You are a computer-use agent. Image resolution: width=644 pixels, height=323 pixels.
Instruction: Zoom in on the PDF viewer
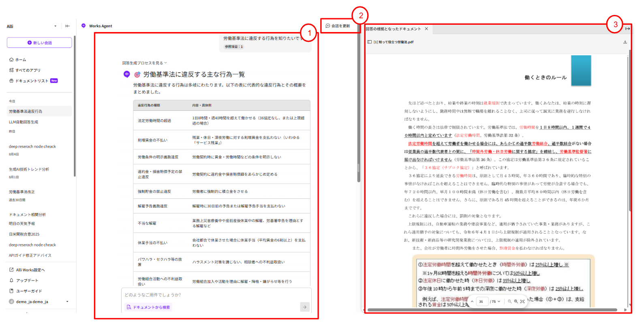tap(516, 301)
